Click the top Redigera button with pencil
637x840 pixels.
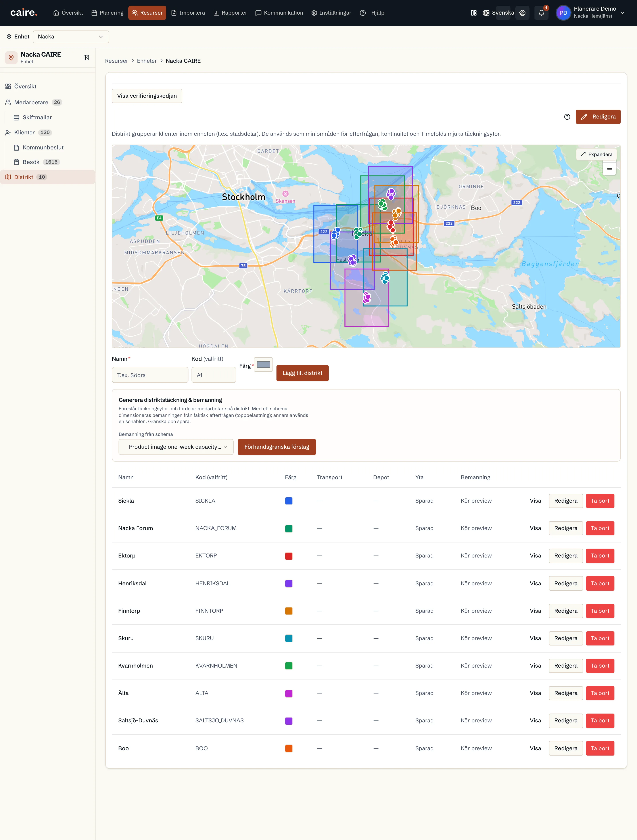coord(598,117)
